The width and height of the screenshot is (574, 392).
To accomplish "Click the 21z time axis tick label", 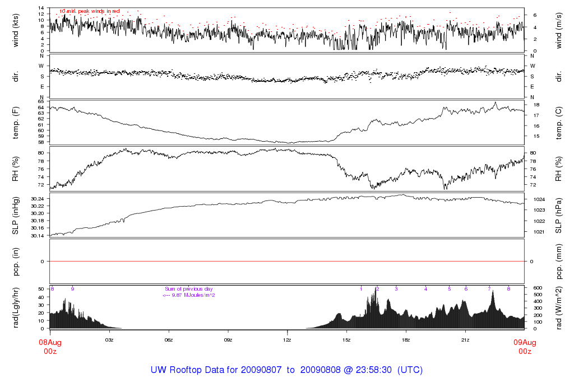I will (x=465, y=340).
